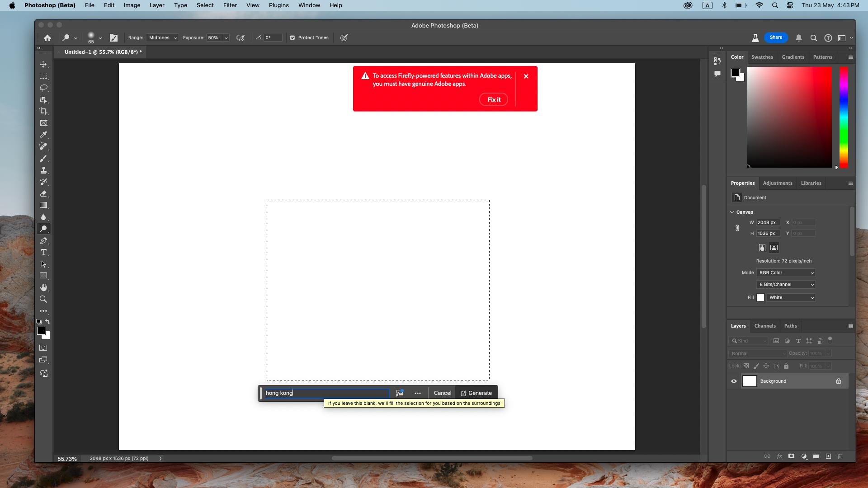Open the Range Midtones dropdown
This screenshot has width=868, height=488.
163,38
